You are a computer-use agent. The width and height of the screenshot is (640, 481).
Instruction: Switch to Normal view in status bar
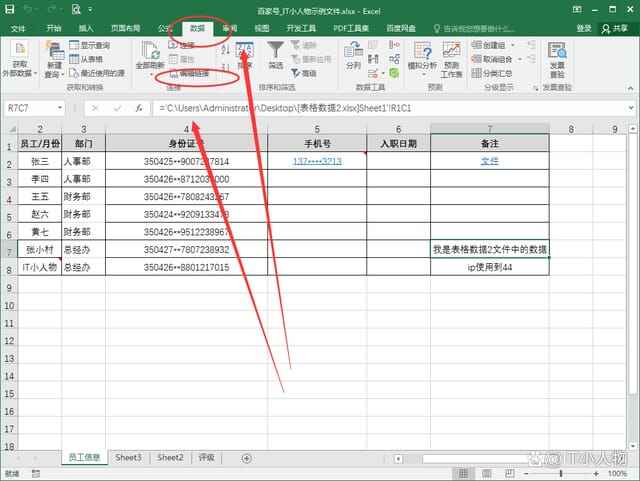[463, 473]
